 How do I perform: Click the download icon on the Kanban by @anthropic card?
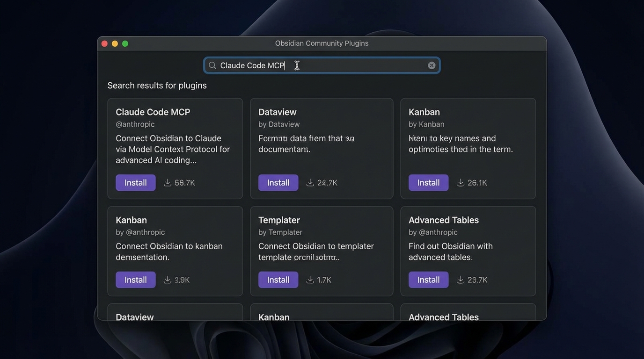[167, 280]
